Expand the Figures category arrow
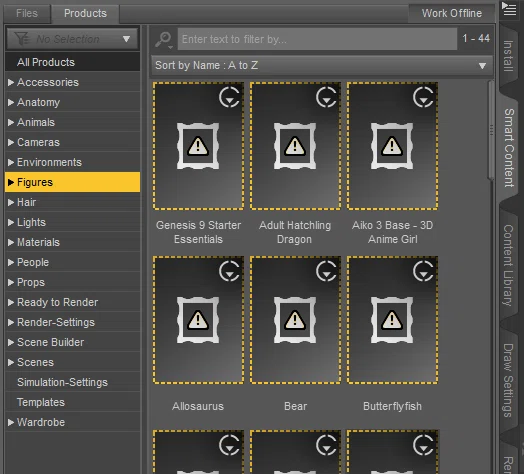 click(x=11, y=182)
